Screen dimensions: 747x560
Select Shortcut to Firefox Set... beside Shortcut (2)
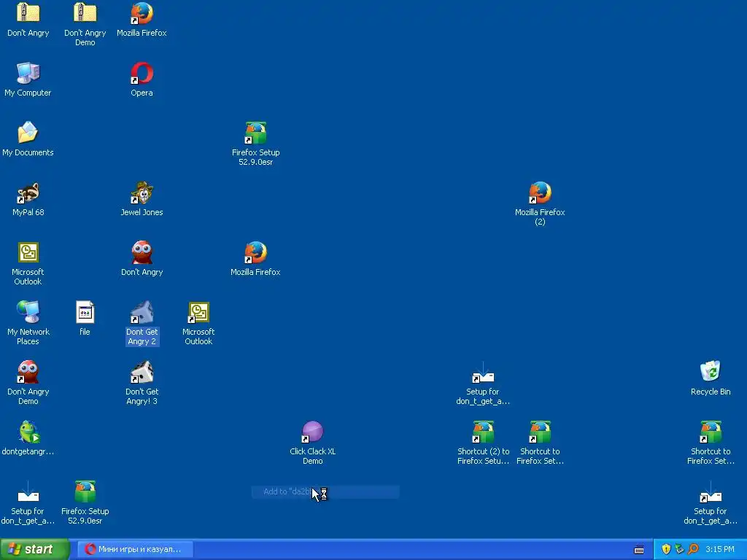click(540, 432)
